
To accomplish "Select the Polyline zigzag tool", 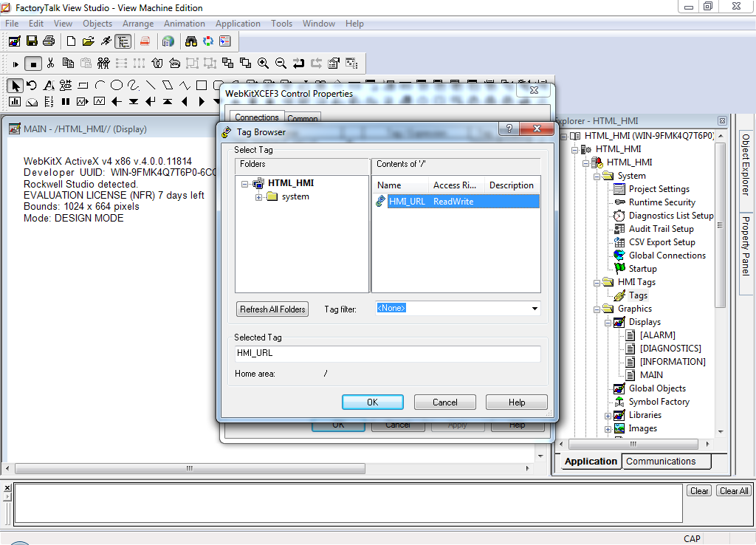I will coord(185,86).
